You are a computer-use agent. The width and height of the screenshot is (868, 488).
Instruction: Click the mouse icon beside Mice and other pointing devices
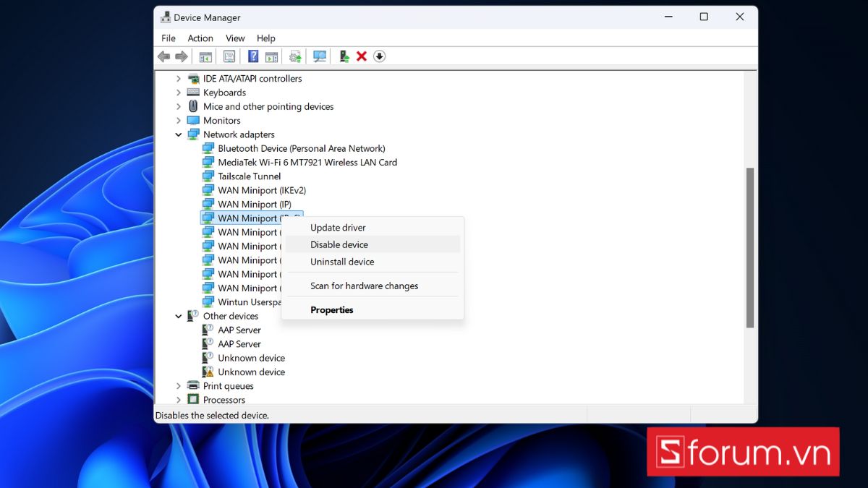tap(193, 106)
